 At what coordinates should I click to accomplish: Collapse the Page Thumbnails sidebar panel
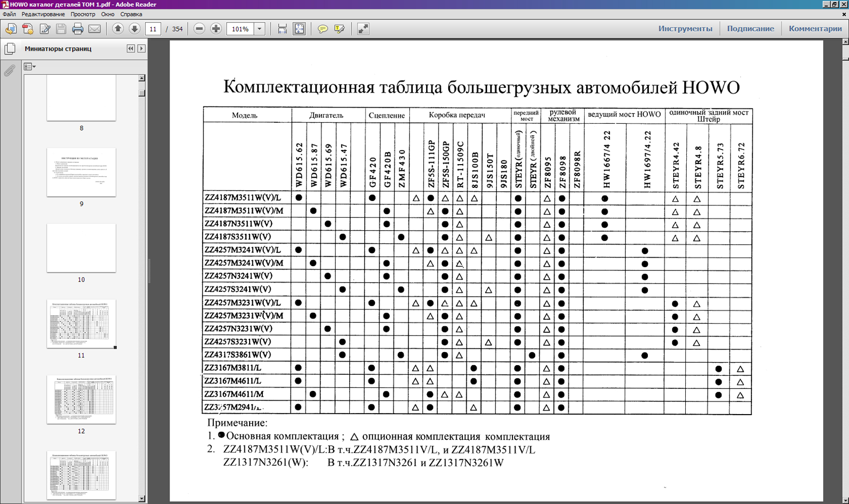[x=131, y=49]
